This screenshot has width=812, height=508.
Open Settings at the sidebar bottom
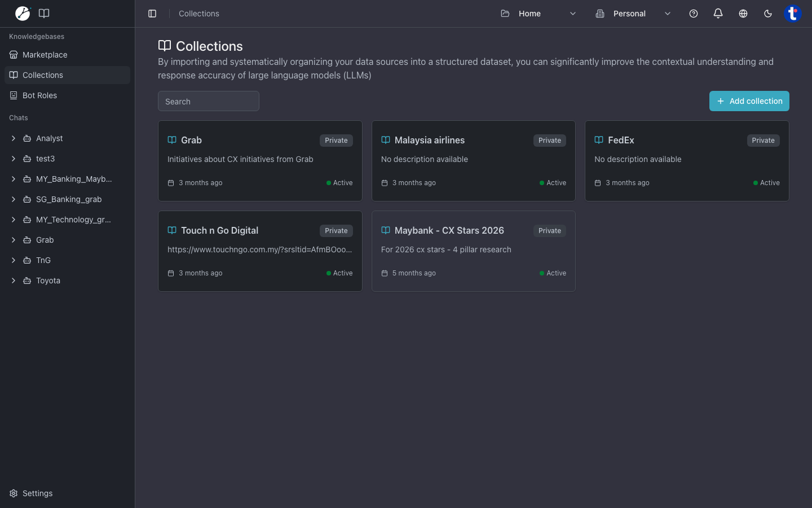pyautogui.click(x=67, y=493)
